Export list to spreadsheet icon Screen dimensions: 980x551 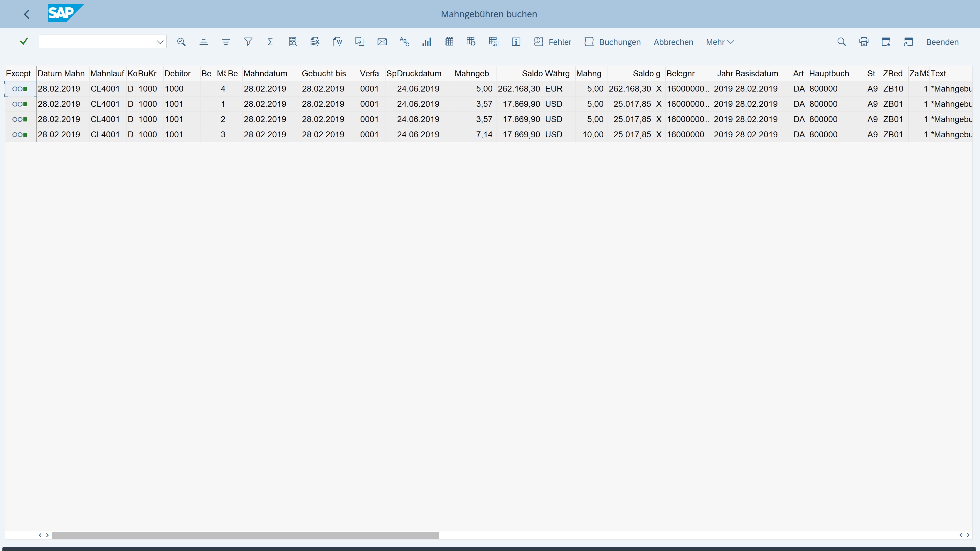click(315, 42)
